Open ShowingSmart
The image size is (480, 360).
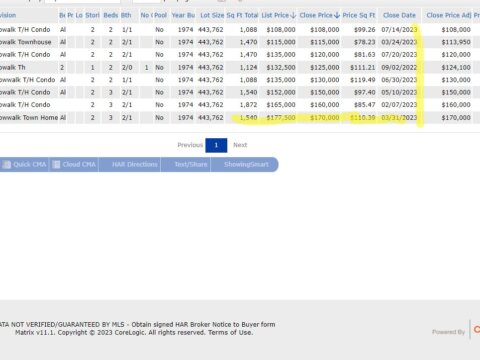click(x=245, y=165)
